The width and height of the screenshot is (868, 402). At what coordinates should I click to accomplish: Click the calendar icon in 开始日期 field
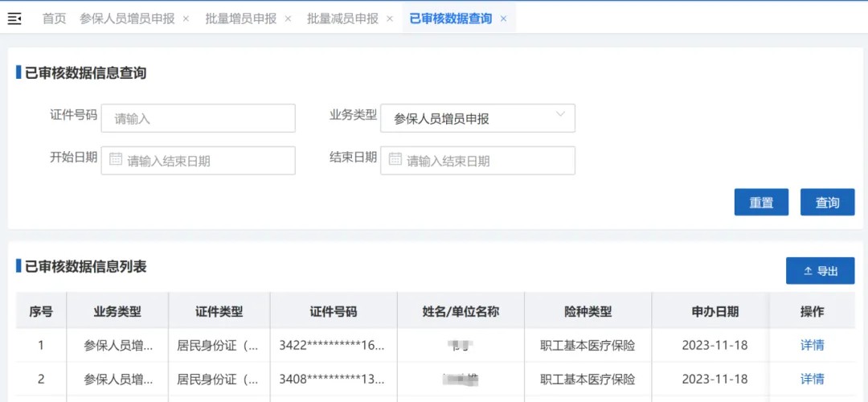pyautogui.click(x=116, y=160)
